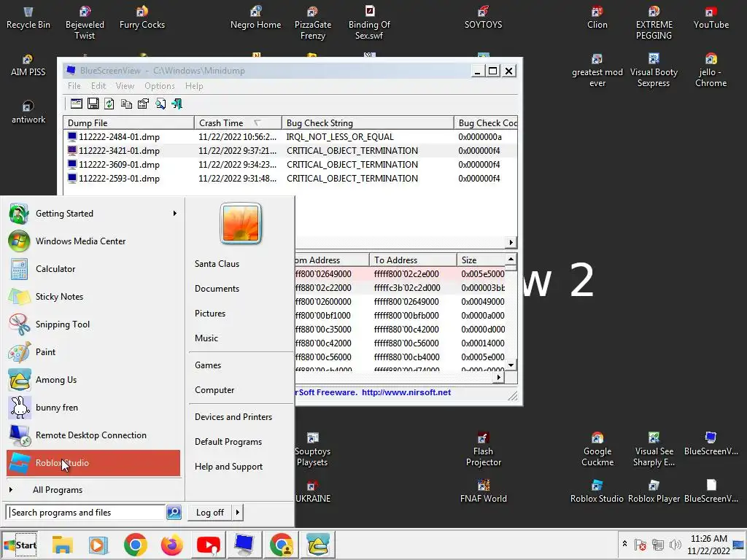Launch Calculator from the Start menu
The image size is (747, 560).
tap(93, 269)
